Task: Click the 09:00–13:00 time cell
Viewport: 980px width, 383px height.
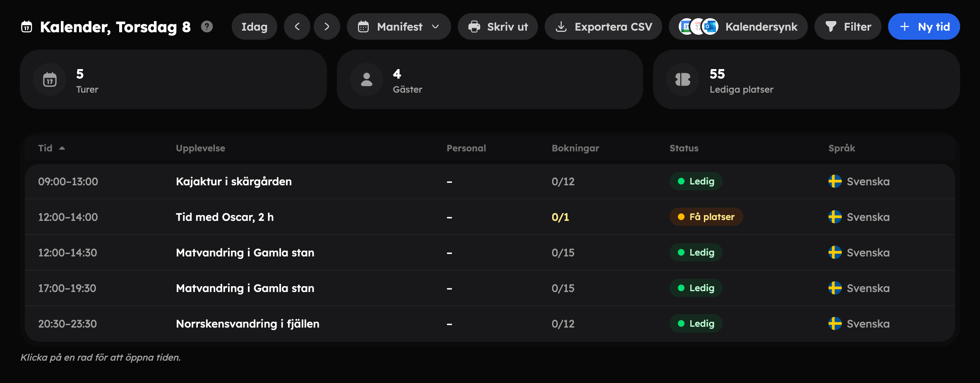Action: coord(68,181)
